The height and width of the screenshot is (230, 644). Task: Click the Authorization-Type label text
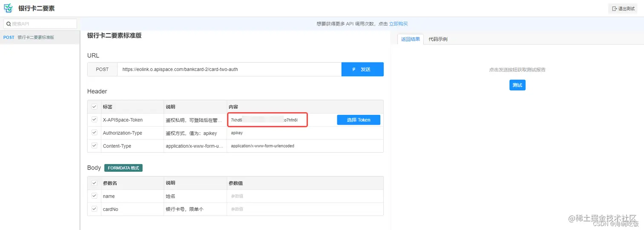[x=122, y=133]
